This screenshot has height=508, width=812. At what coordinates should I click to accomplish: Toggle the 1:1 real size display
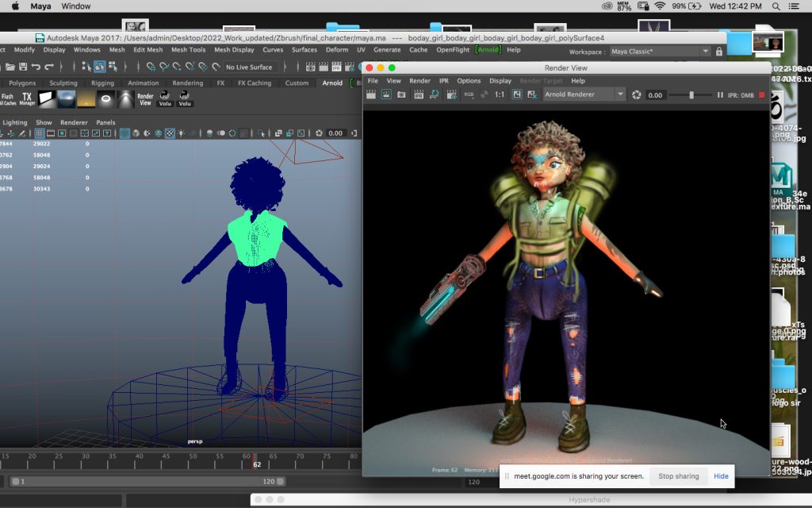point(500,94)
